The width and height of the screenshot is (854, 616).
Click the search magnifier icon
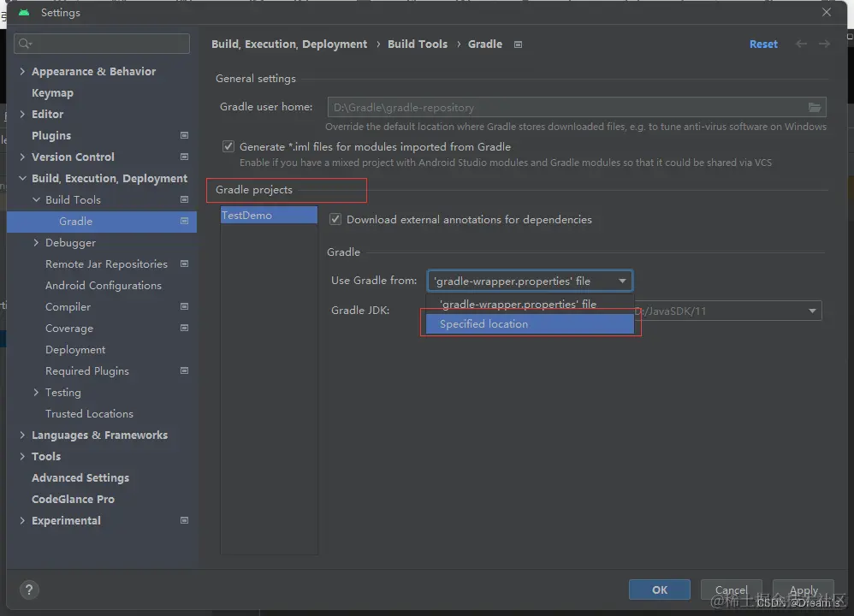pyautogui.click(x=25, y=44)
